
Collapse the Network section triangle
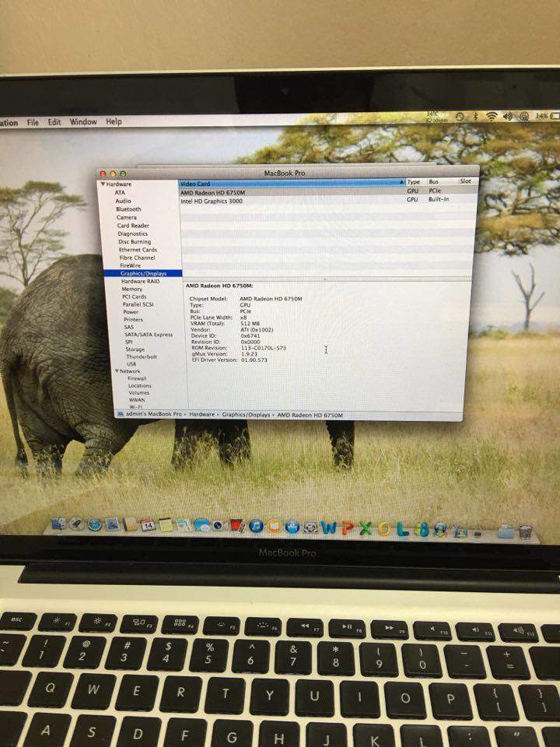117,370
